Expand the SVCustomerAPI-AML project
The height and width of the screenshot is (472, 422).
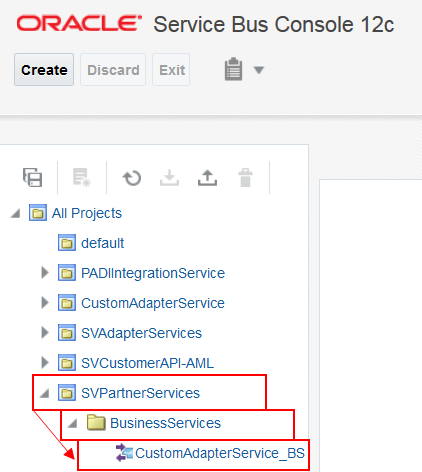pyautogui.click(x=45, y=363)
